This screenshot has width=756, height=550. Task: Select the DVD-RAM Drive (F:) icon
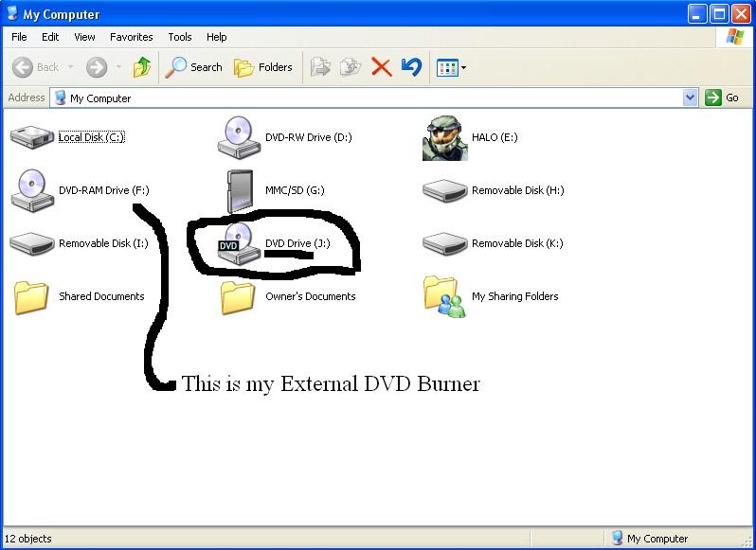point(32,190)
